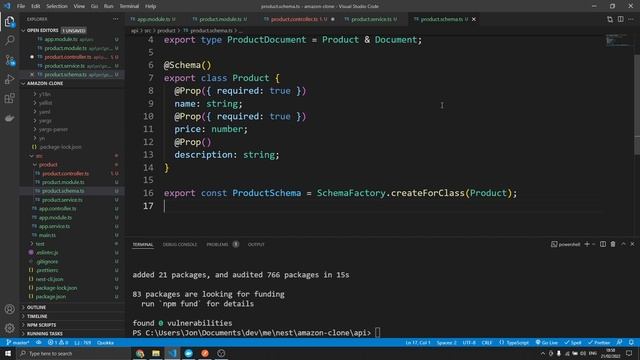Add a new terminal with plus icon
This screenshot has height=360, width=640.
(587, 244)
